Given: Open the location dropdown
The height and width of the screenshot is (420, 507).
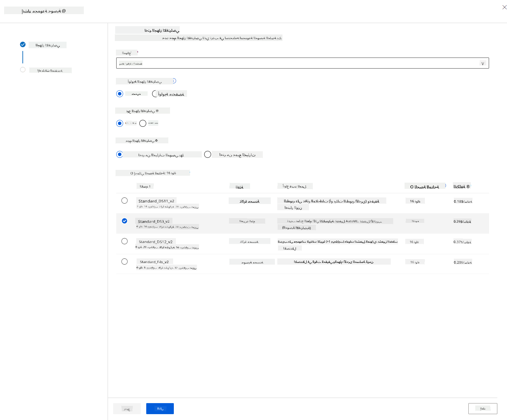Looking at the screenshot, I should point(302,63).
